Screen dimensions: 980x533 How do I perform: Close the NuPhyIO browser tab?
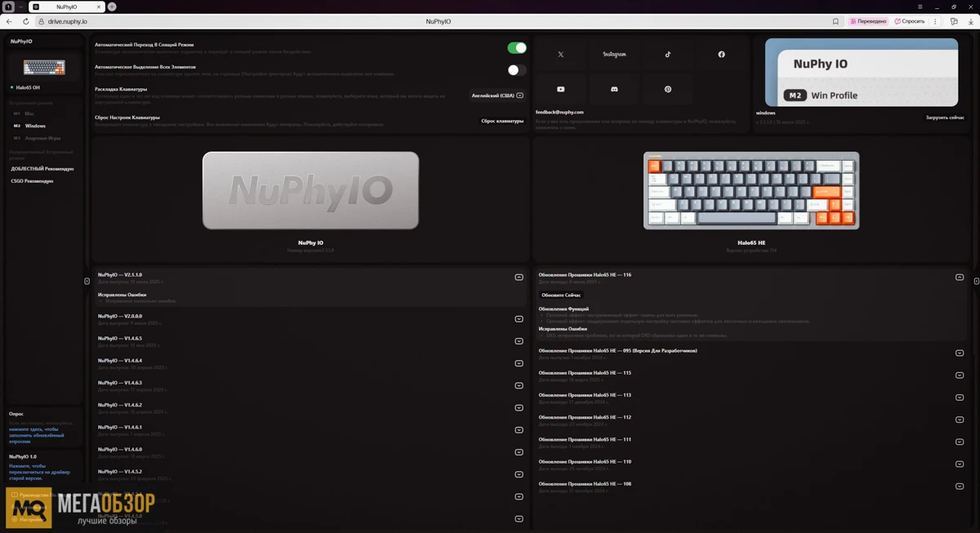[x=99, y=7]
